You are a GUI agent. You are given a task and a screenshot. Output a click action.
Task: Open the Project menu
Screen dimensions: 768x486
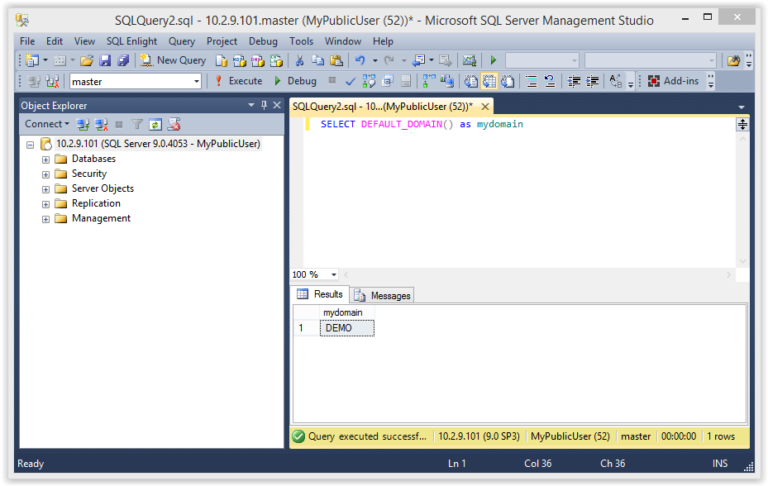(x=221, y=41)
